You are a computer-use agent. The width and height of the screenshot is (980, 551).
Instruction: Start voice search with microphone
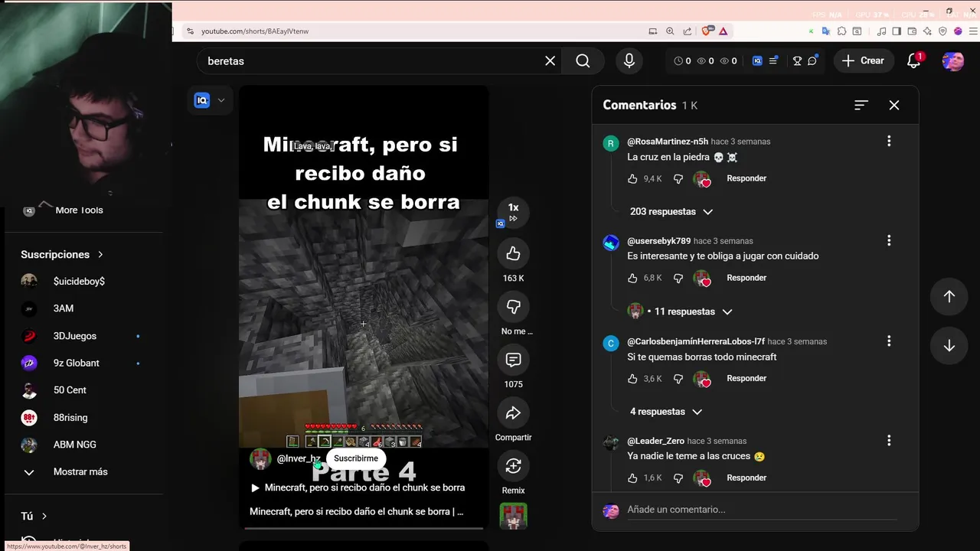pos(629,60)
